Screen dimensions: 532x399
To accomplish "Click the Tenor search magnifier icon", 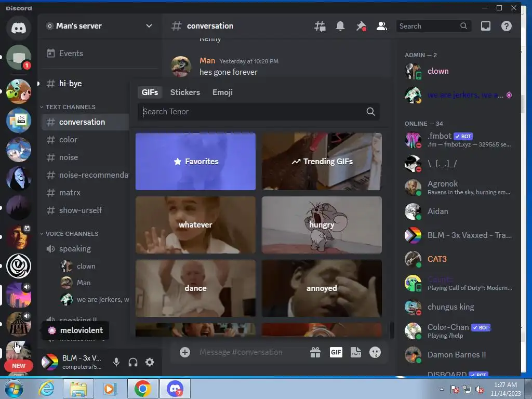I will pyautogui.click(x=370, y=112).
